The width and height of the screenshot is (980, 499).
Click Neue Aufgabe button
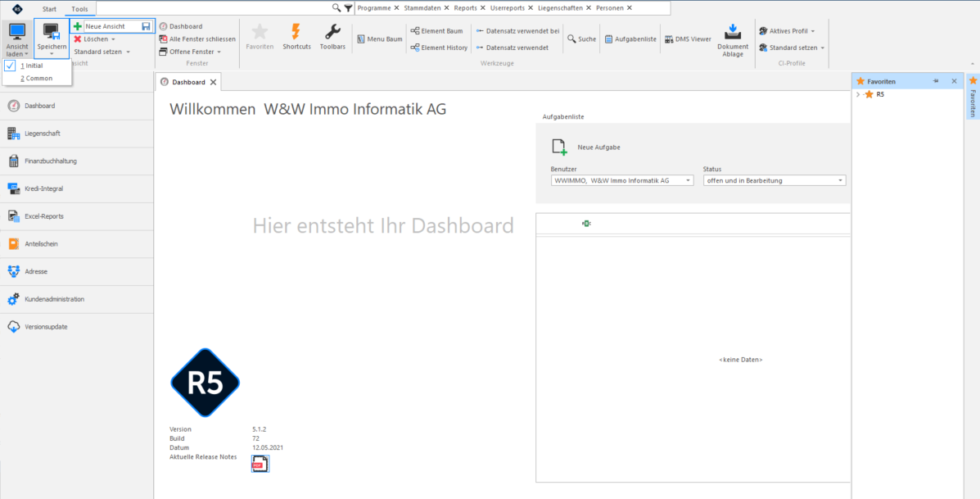[x=585, y=147]
